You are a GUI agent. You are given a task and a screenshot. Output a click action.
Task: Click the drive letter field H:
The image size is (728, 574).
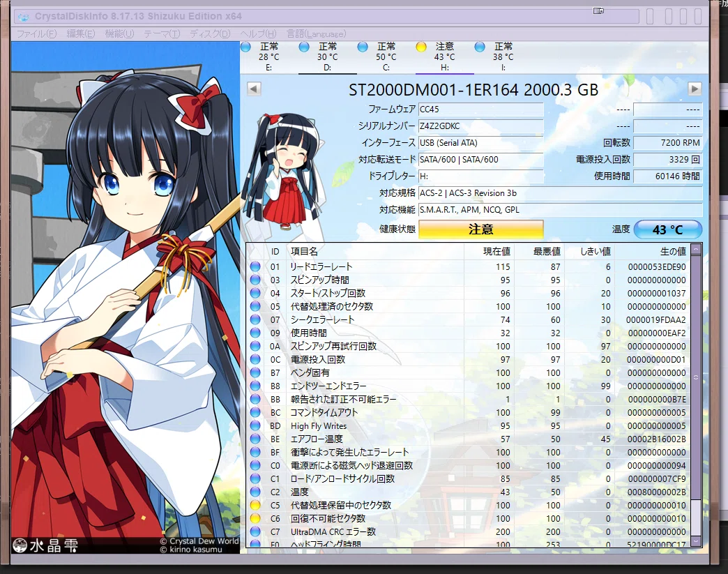pos(481,176)
